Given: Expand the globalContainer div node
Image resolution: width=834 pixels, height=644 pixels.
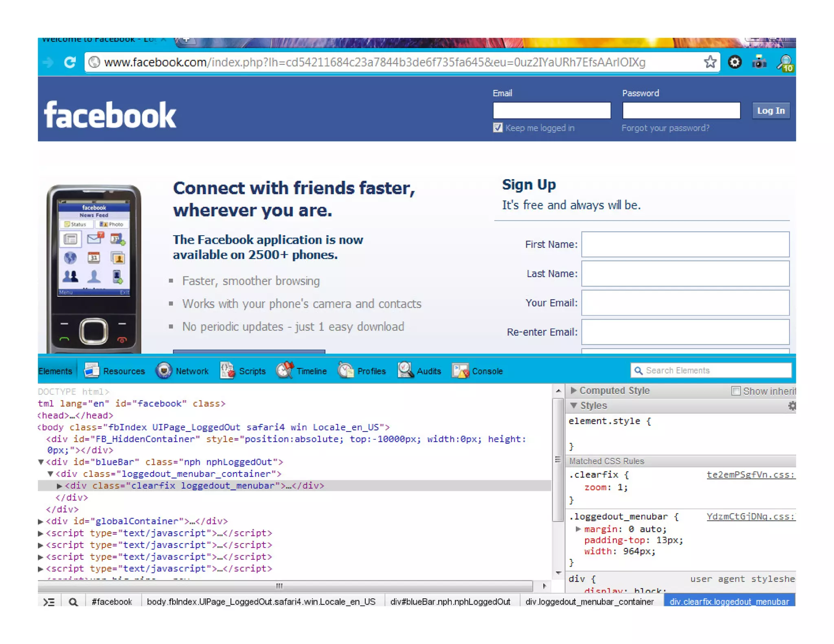Looking at the screenshot, I should pos(40,521).
